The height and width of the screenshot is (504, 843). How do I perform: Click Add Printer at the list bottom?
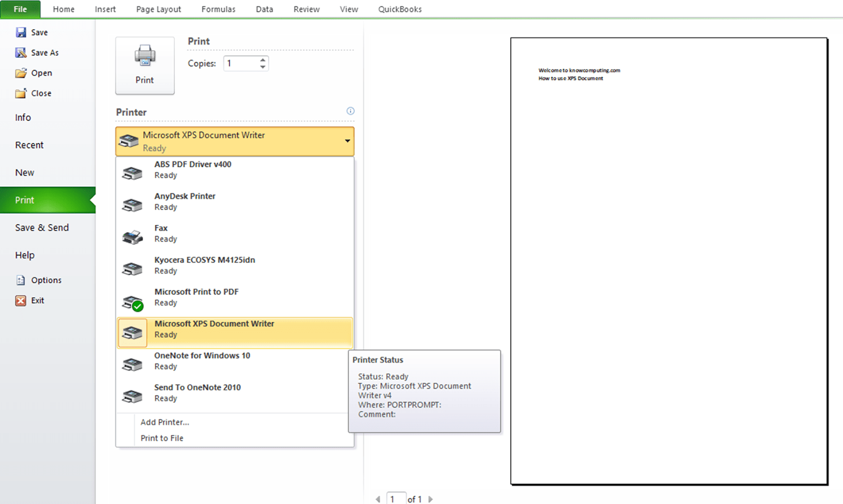164,422
